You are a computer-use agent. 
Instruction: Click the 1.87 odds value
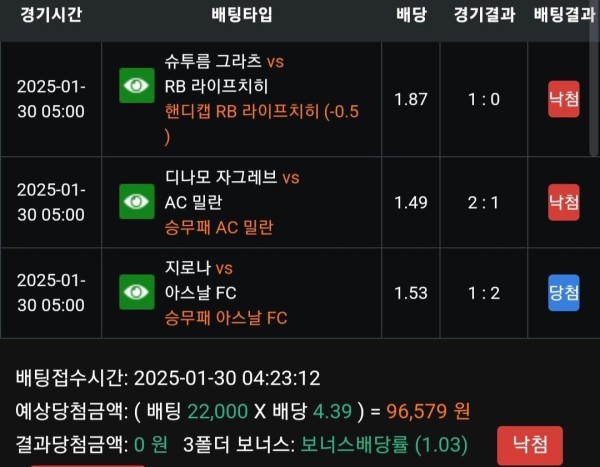pos(411,100)
